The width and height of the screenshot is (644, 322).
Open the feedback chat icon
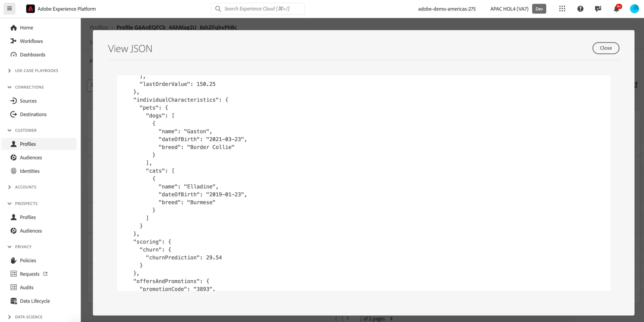(598, 9)
